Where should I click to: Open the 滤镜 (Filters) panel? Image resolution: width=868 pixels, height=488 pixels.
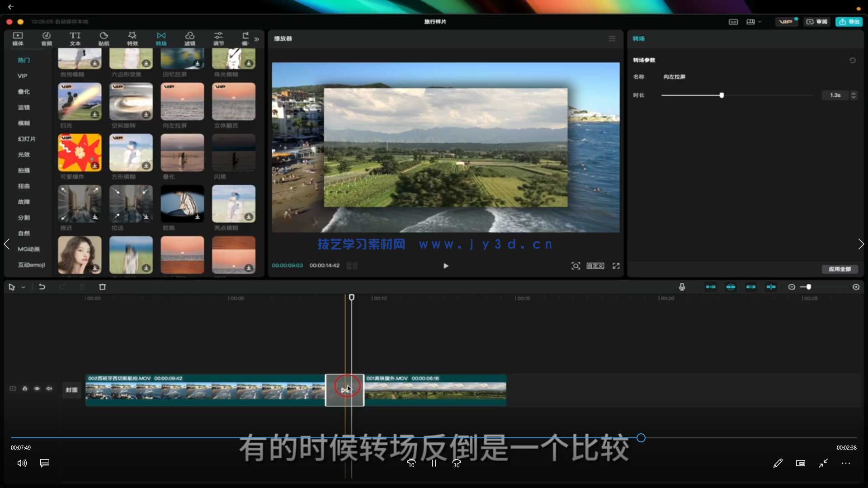click(190, 38)
